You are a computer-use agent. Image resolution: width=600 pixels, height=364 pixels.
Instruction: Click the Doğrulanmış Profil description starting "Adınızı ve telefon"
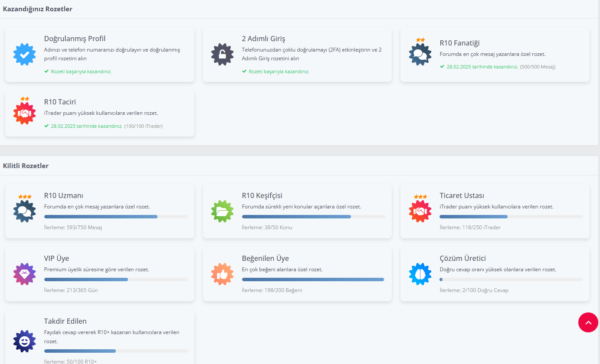tap(112, 54)
